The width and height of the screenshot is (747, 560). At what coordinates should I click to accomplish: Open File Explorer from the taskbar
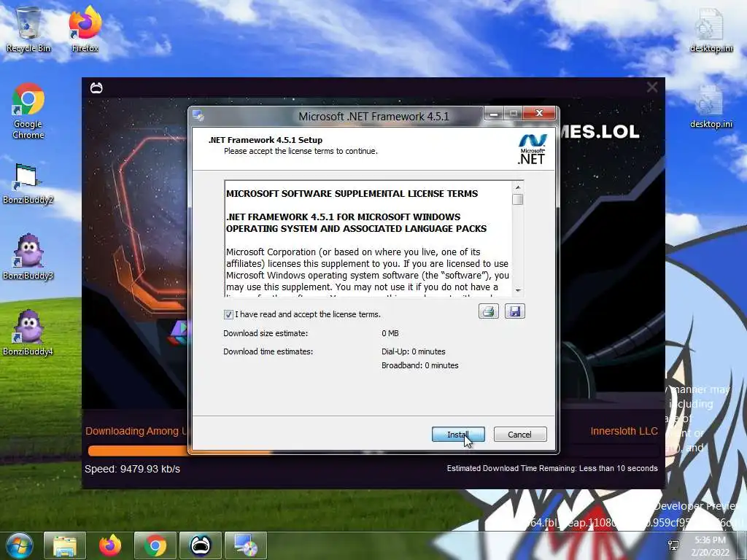(65, 545)
